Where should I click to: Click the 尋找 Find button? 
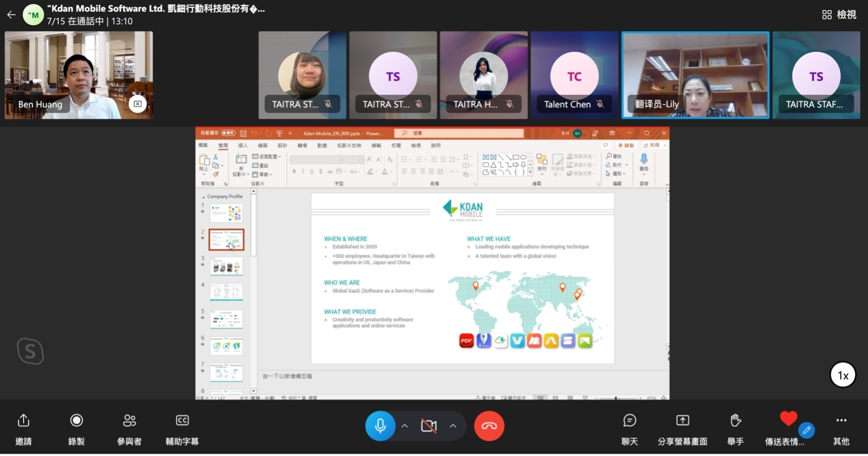(x=613, y=157)
